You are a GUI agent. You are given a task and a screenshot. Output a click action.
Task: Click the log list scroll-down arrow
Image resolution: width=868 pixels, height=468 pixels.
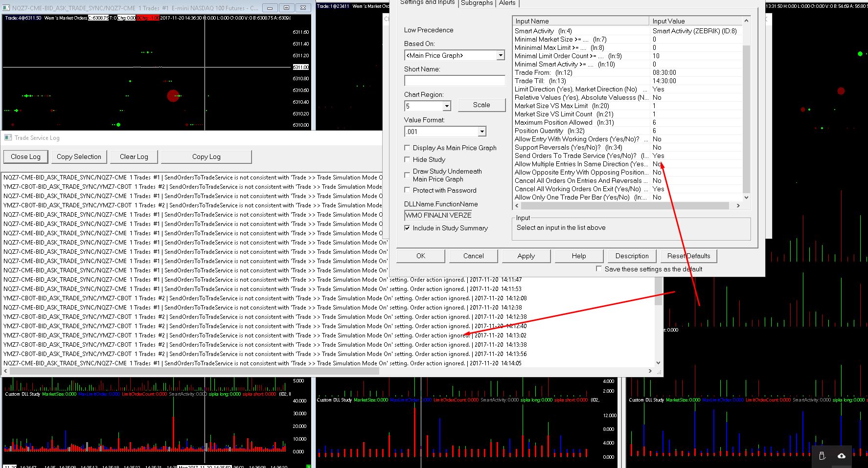coord(658,363)
